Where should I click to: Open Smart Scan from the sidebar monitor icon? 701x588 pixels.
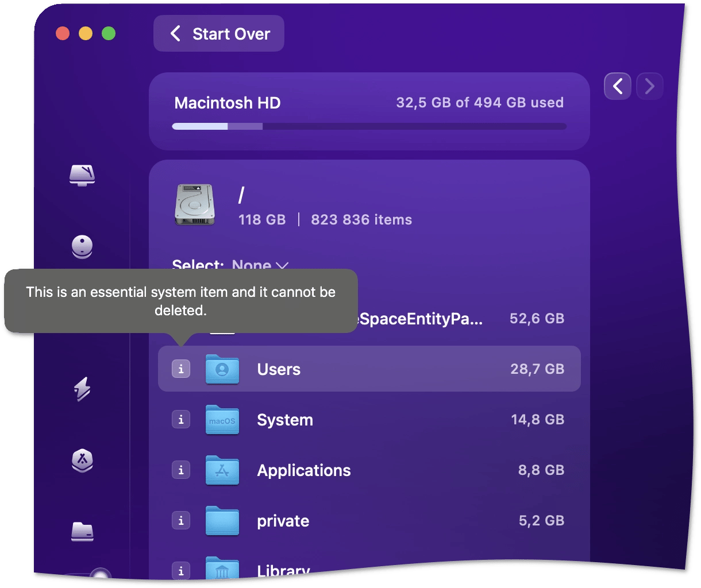[x=82, y=175]
